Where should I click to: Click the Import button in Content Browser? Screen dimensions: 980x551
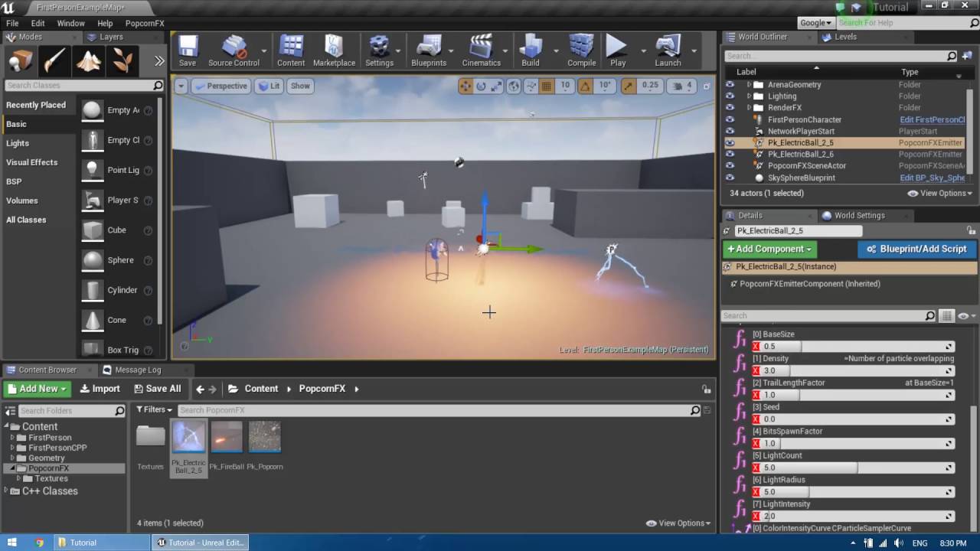[100, 389]
